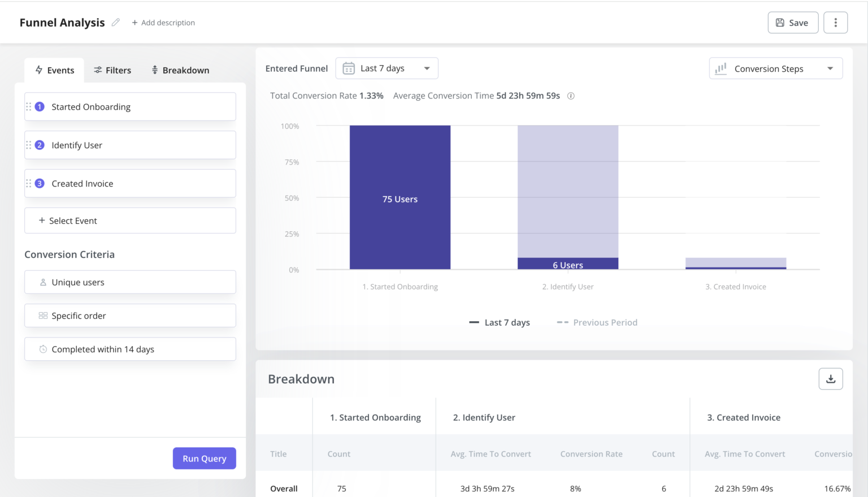868x497 pixels.
Task: Click the pencil icon to rename Funnel Analysis
Action: [x=115, y=22]
